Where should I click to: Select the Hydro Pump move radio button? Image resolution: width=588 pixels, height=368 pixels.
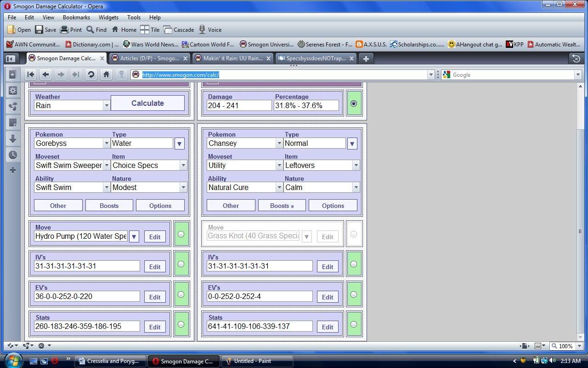click(x=181, y=234)
